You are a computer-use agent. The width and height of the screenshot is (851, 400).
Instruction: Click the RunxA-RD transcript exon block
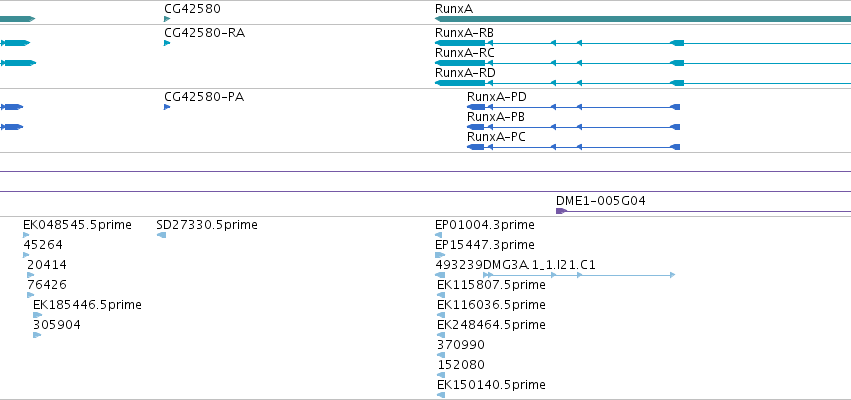[460, 83]
